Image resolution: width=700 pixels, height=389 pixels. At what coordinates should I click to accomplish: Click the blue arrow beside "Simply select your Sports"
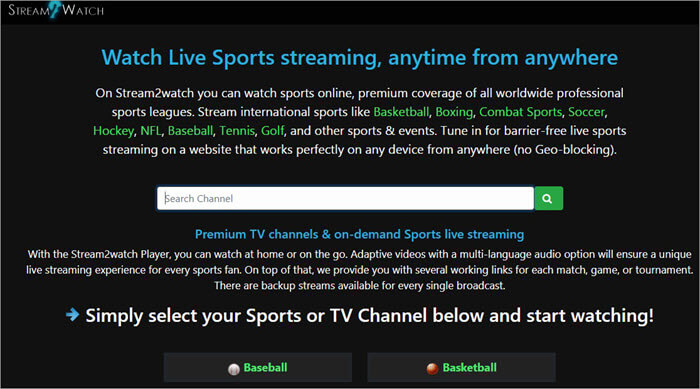click(x=72, y=315)
